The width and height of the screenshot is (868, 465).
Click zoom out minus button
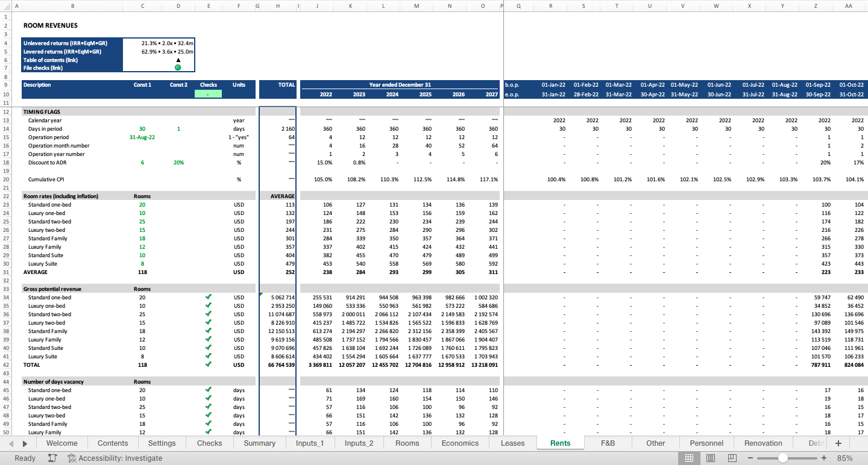point(750,458)
